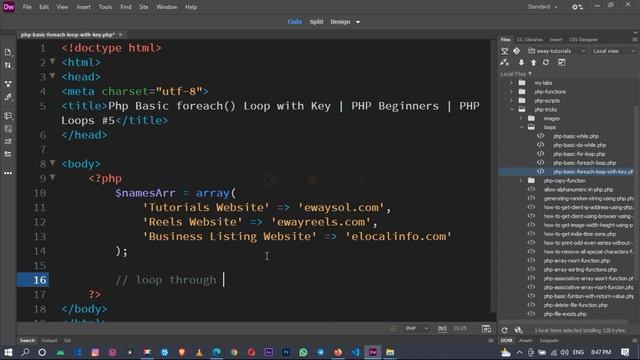The height and width of the screenshot is (360, 640).
Task: Open the Files panel options menu icon
Action: (x=634, y=40)
